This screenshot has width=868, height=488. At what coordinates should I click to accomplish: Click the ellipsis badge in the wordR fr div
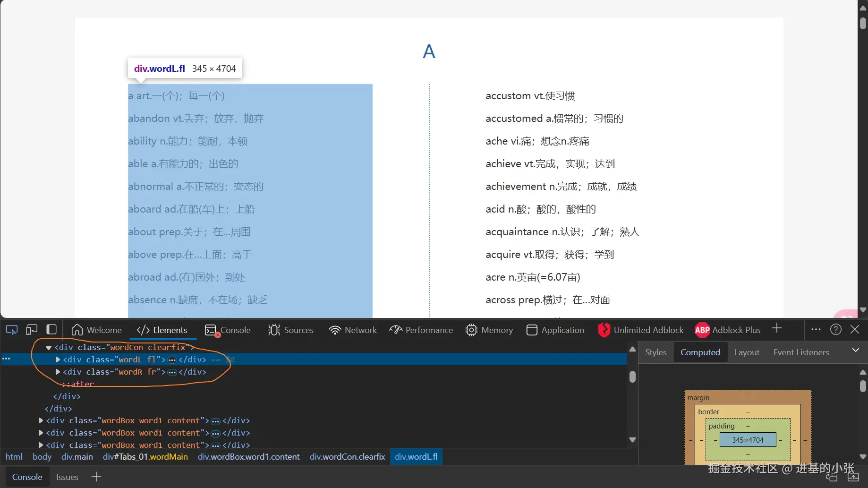[x=172, y=372]
